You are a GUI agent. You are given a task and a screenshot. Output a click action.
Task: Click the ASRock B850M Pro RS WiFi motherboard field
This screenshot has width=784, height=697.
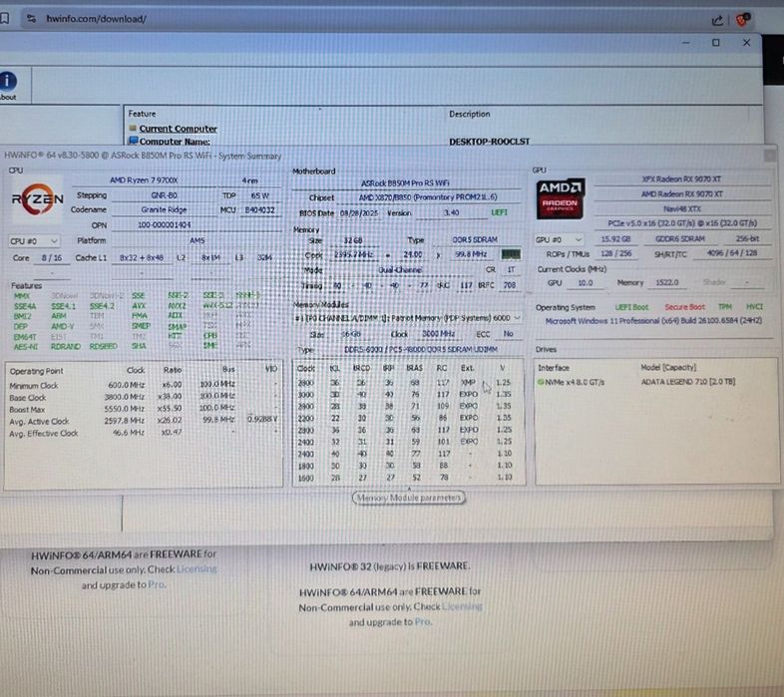click(405, 183)
